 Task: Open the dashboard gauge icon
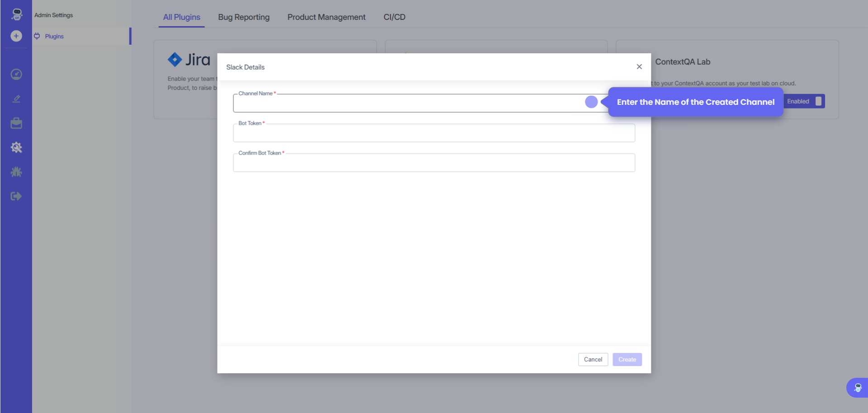pos(16,75)
